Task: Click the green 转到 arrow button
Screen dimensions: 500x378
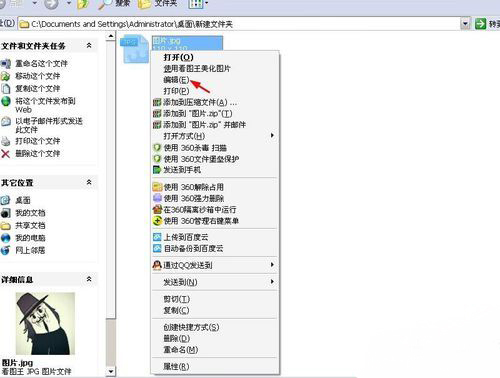Action: tap(480, 24)
